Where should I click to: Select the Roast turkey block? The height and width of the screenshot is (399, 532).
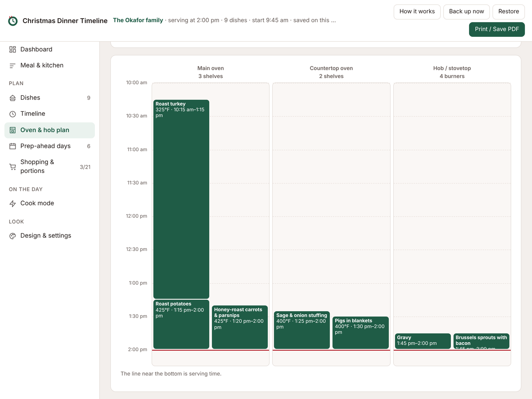[x=181, y=199]
